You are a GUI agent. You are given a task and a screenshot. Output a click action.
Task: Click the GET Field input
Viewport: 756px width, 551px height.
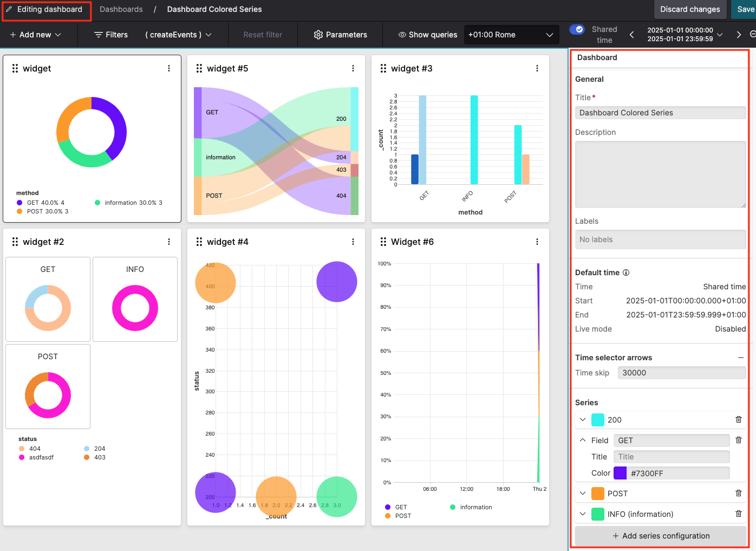tap(672, 440)
